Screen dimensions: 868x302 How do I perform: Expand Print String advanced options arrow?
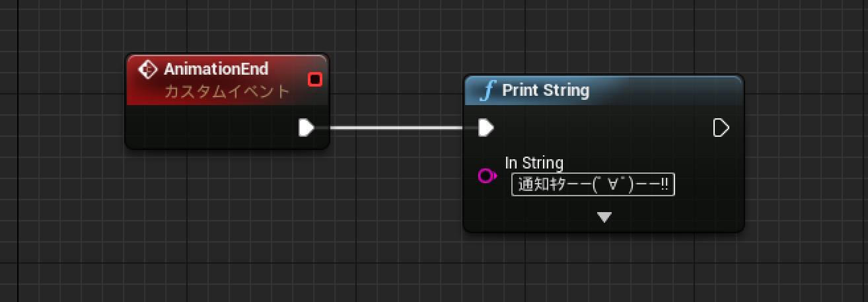pyautogui.click(x=604, y=217)
